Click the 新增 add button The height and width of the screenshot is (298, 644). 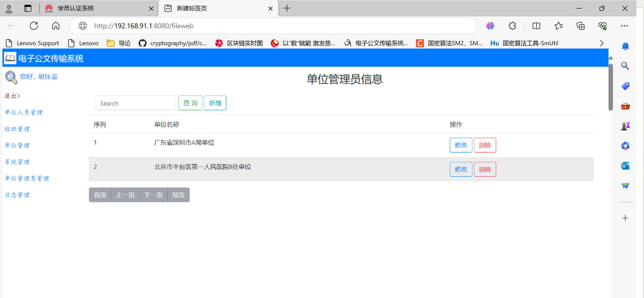click(215, 103)
